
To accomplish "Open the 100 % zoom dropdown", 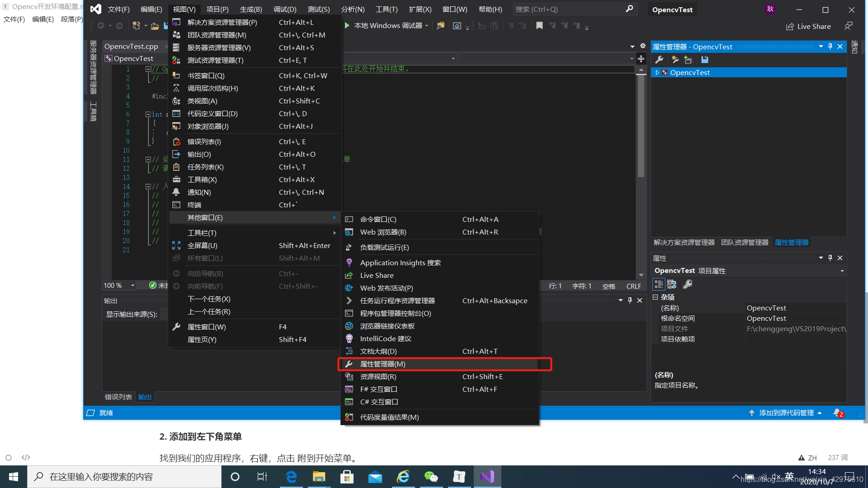I will coord(132,286).
